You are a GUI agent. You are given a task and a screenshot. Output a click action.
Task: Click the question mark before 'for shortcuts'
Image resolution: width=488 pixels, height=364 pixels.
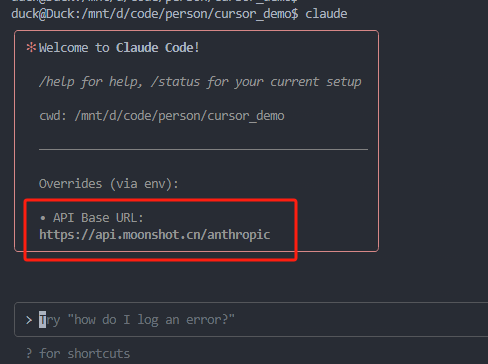click(29, 353)
